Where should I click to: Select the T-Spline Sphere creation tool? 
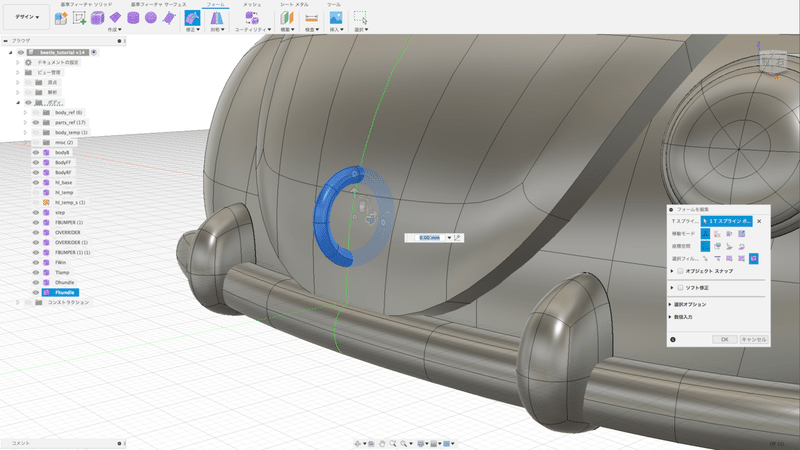coord(151,18)
